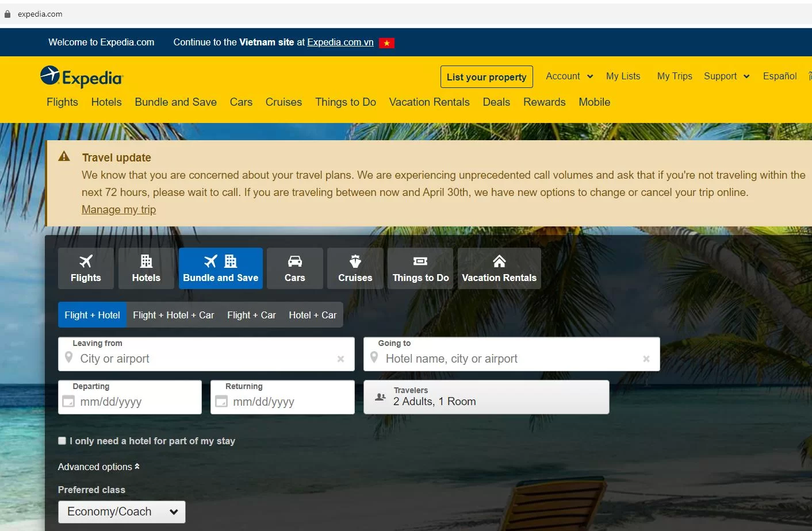Click the Leaving from location pin icon
Screen dimensions: 812x531
[69, 358]
